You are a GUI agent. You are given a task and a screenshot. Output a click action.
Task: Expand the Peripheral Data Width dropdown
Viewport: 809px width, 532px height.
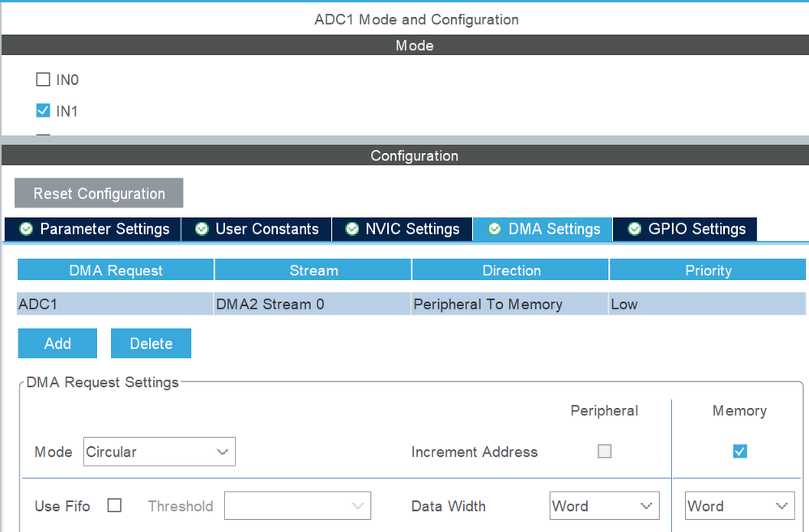[x=603, y=506]
